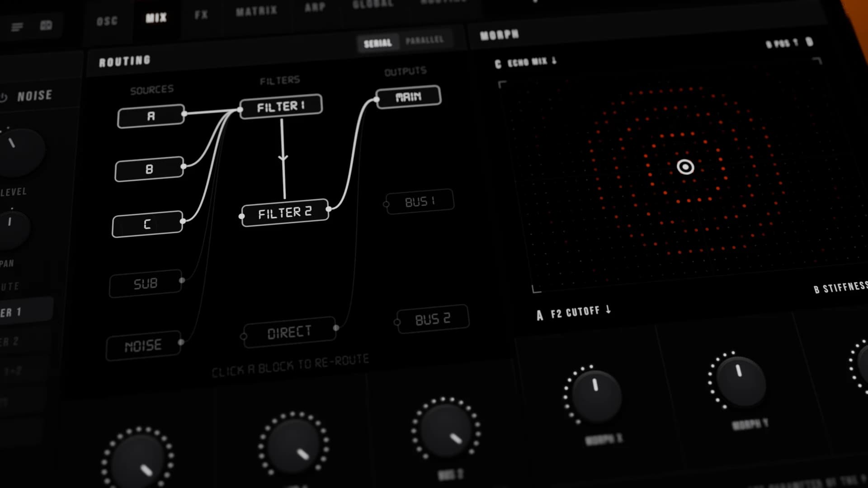Select the BUS 1 output block
This screenshot has width=868, height=488.
pyautogui.click(x=420, y=202)
